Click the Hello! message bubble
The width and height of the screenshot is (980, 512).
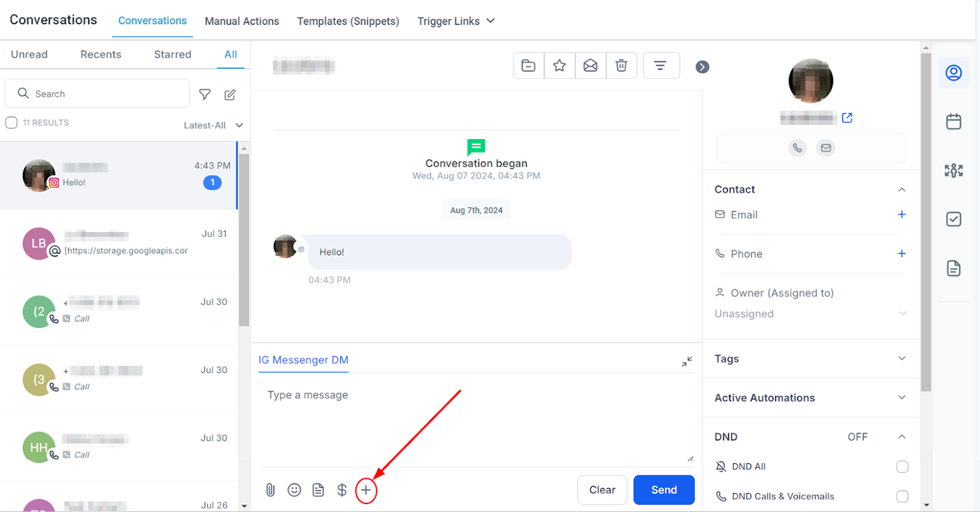click(x=440, y=252)
